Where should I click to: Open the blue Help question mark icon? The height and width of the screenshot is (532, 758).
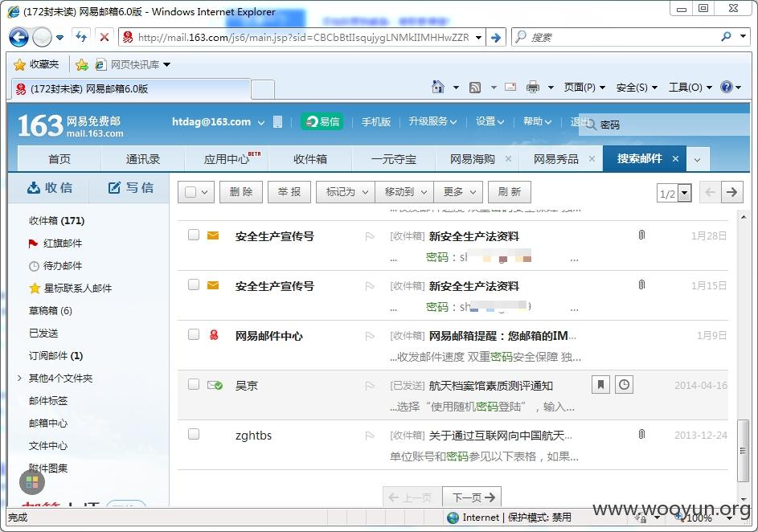(726, 87)
